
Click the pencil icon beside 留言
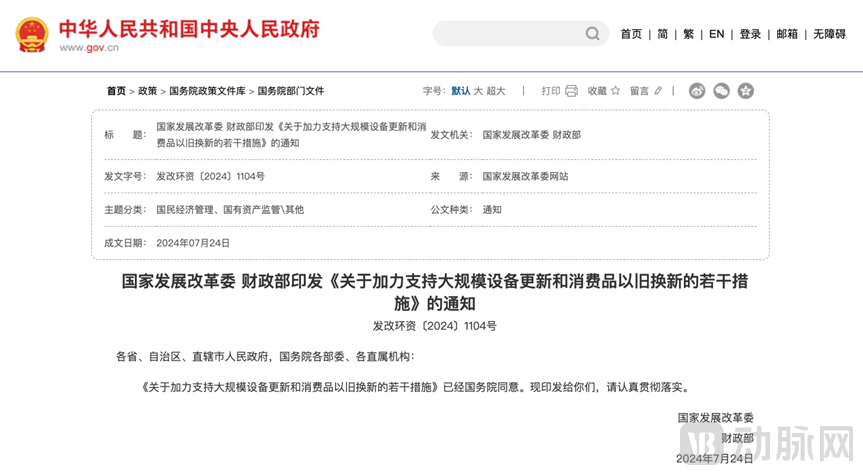click(x=658, y=91)
